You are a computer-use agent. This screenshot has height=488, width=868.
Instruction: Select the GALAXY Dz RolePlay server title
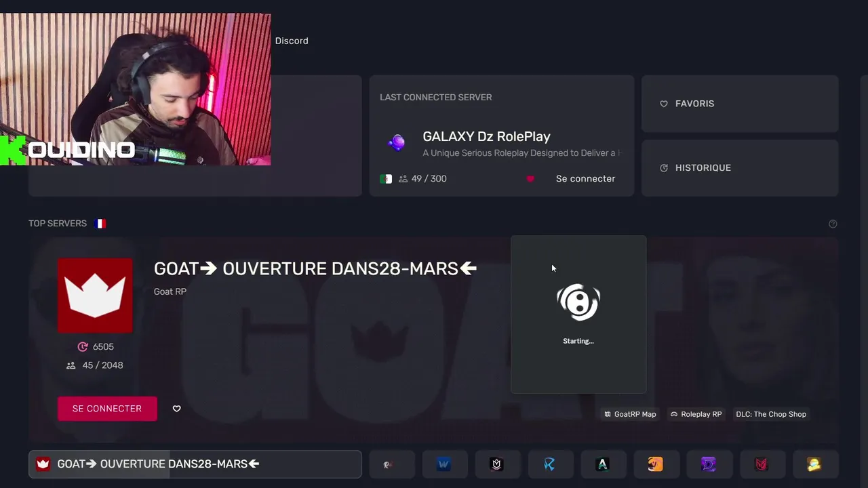[486, 136]
